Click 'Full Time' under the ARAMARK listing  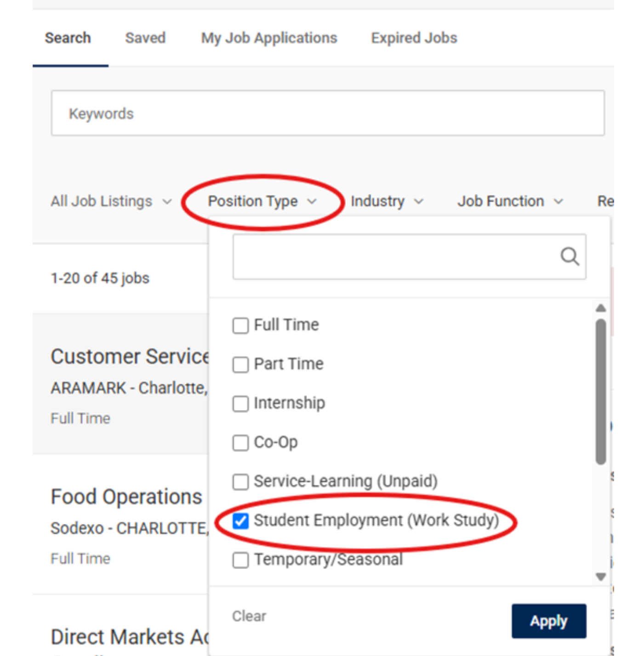point(80,418)
